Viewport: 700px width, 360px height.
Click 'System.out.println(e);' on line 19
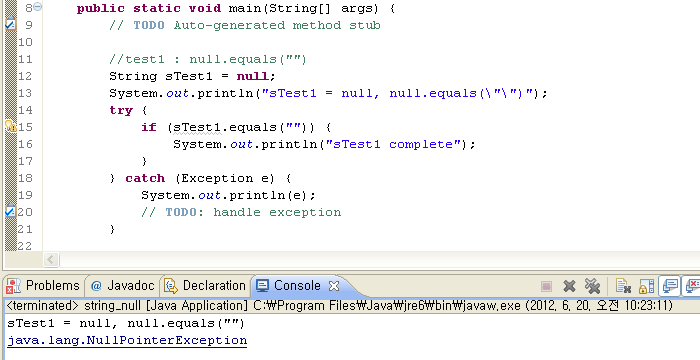click(x=229, y=195)
